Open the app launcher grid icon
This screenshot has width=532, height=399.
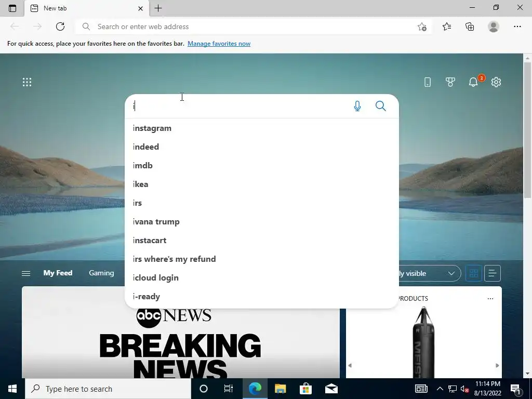tap(27, 82)
